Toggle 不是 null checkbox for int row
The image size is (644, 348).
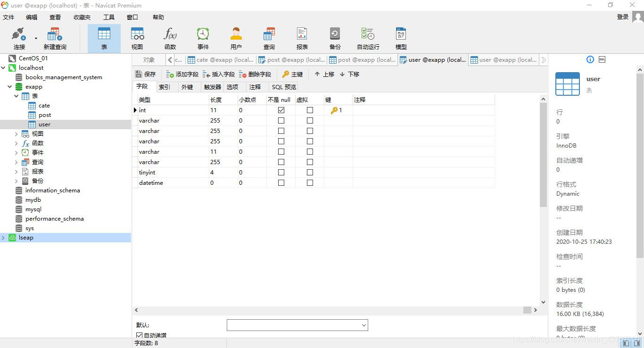point(281,110)
